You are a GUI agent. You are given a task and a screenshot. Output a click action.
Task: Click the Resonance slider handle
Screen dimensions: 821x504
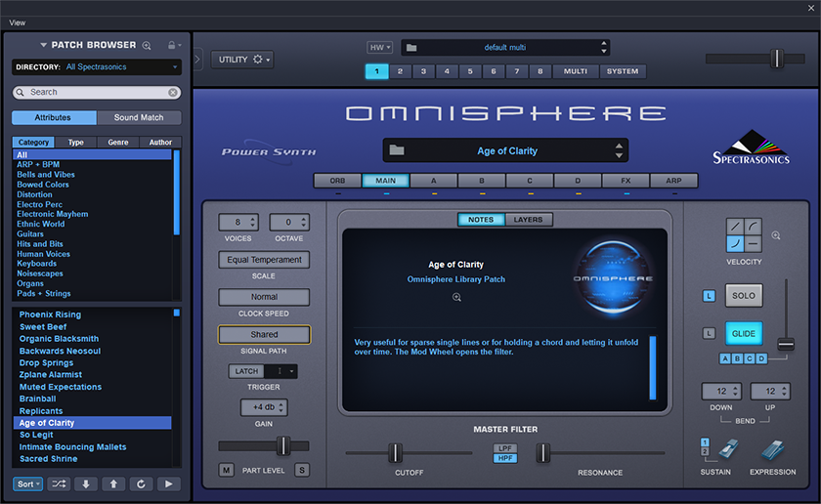[x=543, y=452]
